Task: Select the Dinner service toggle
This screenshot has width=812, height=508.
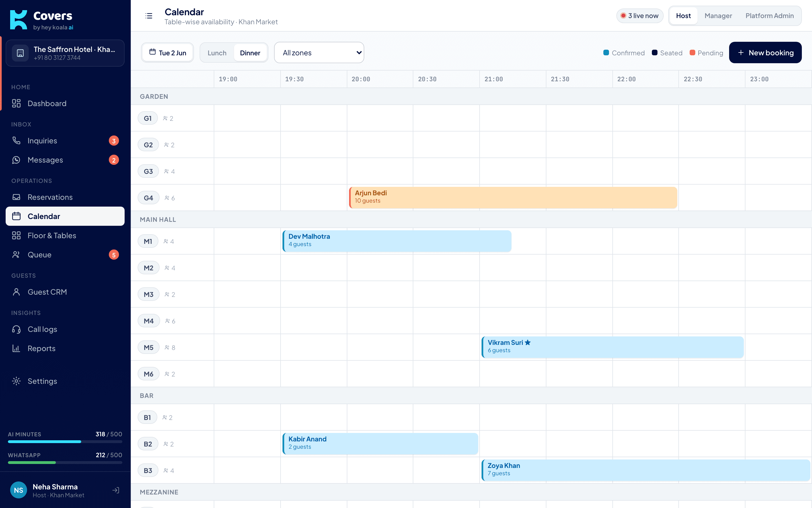Action: coord(250,53)
